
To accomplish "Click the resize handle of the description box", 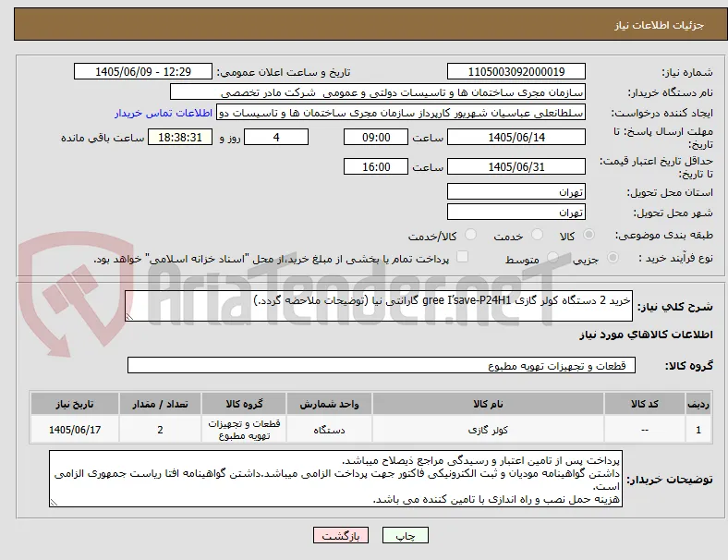I will 129,317.
